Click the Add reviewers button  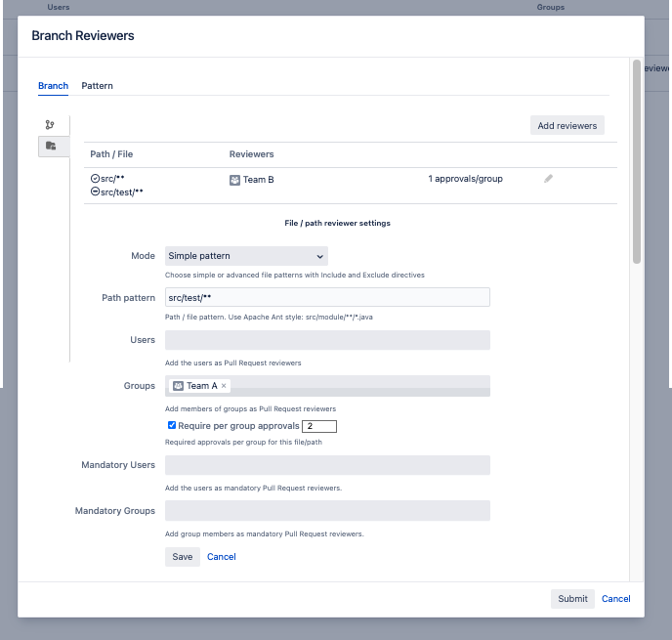point(567,125)
